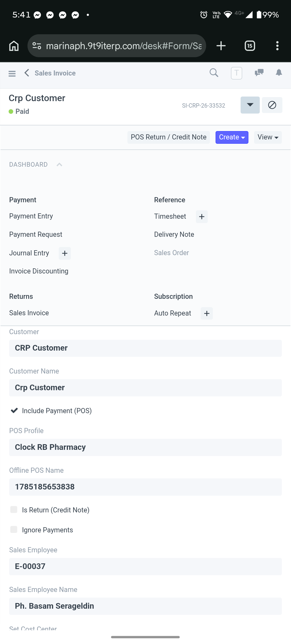Open the Payment Entry link
This screenshot has height=644, width=291.
coord(31,216)
